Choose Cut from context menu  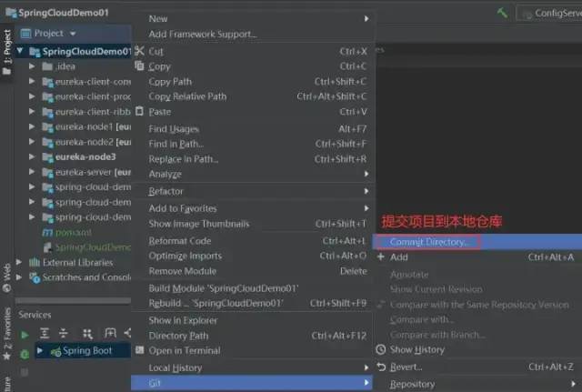point(254,51)
